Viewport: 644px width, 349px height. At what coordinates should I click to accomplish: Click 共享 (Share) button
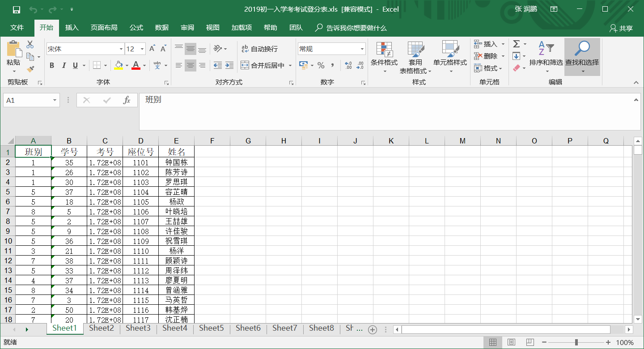(x=621, y=28)
